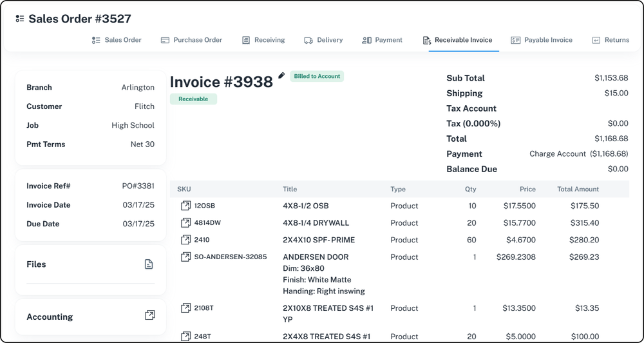Select the Receivable Invoice tab
The width and height of the screenshot is (644, 343).
pos(457,40)
